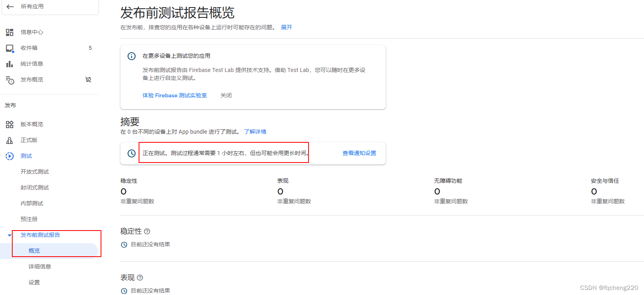Click 体验 Firebase 测试实验室 link
644x295 pixels.
tap(175, 95)
